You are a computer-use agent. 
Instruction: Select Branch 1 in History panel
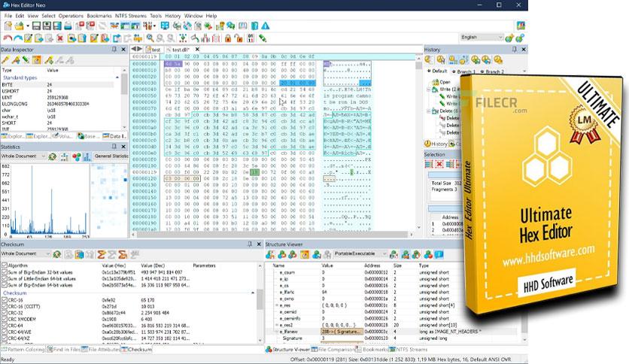[463, 71]
